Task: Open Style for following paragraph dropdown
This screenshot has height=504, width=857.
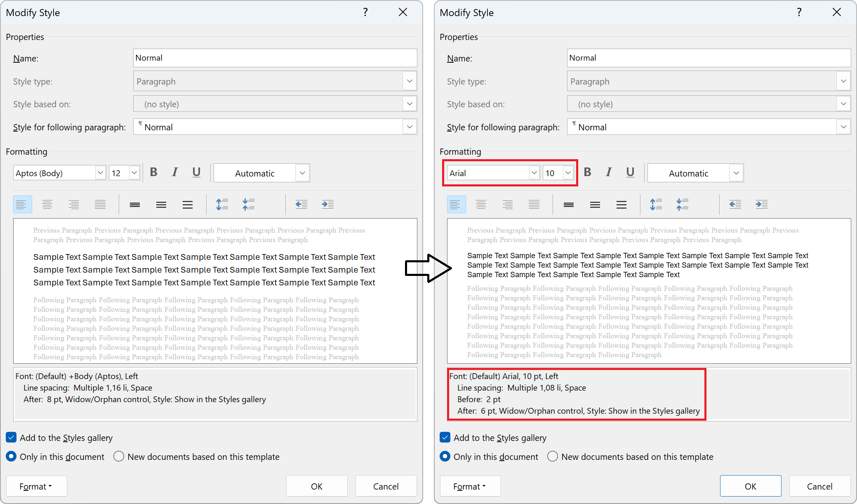Action: [x=410, y=127]
